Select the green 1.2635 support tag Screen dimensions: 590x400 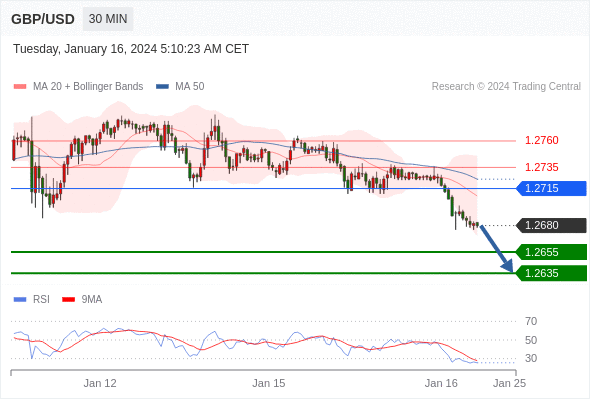(551, 273)
